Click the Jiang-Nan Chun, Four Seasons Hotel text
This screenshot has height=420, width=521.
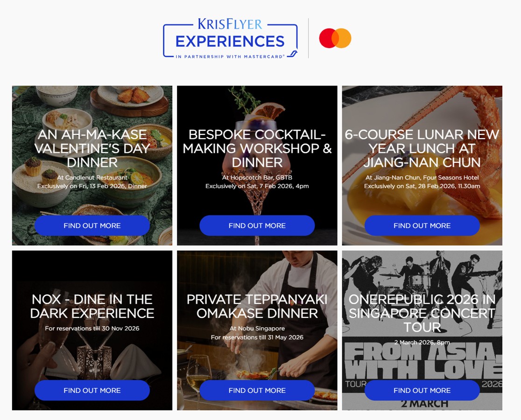422,177
